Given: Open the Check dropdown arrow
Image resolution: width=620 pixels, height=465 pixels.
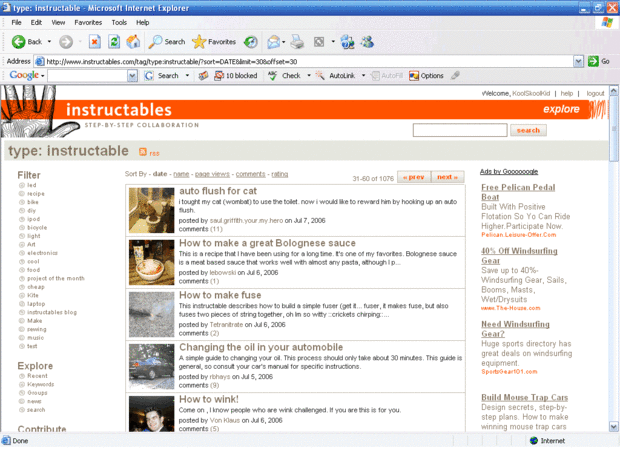Looking at the screenshot, I should click(309, 76).
